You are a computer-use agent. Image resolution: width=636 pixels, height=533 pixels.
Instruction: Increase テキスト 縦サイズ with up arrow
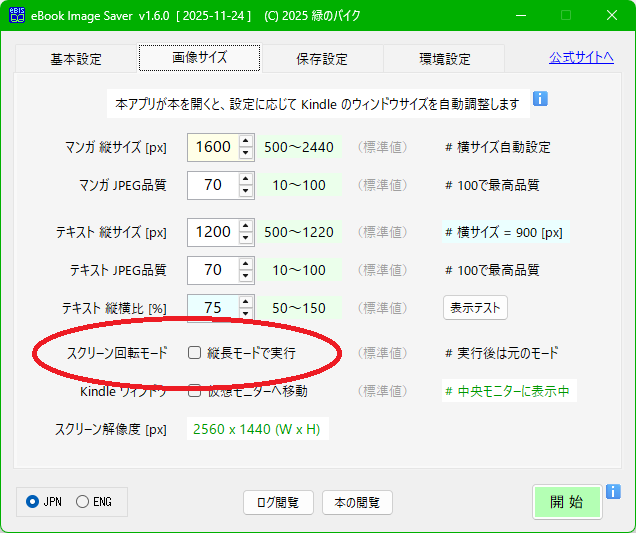tap(246, 226)
